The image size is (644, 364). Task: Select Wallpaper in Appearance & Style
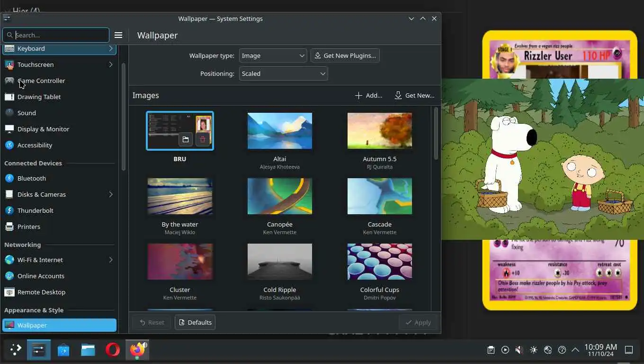pyautogui.click(x=59, y=325)
